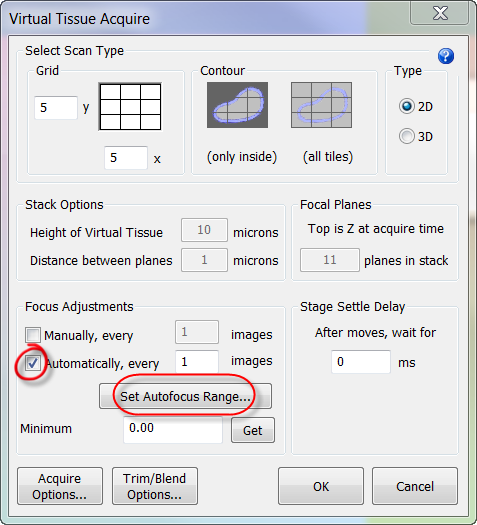Confirm with the OK button
Screen dimensions: 477x525
point(321,486)
